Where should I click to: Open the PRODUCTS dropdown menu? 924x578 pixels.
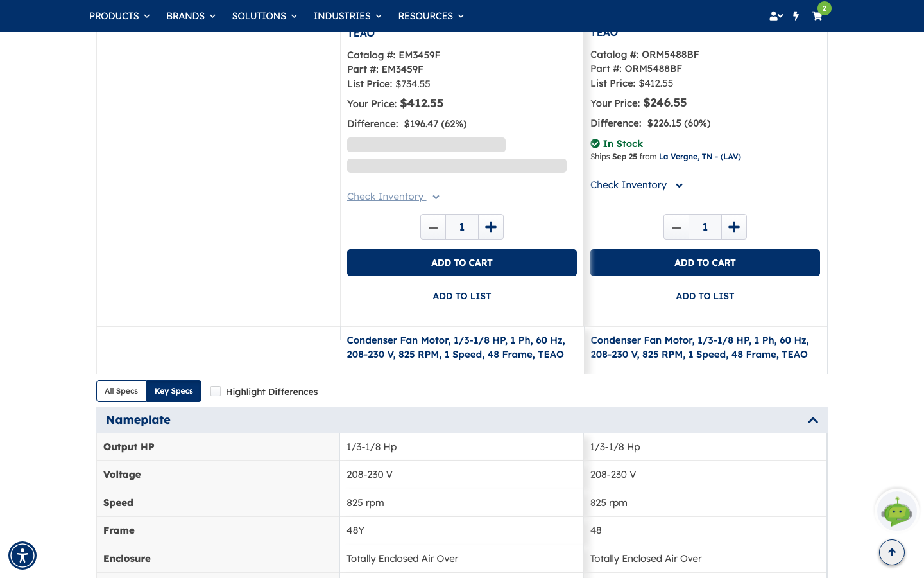coord(119,16)
